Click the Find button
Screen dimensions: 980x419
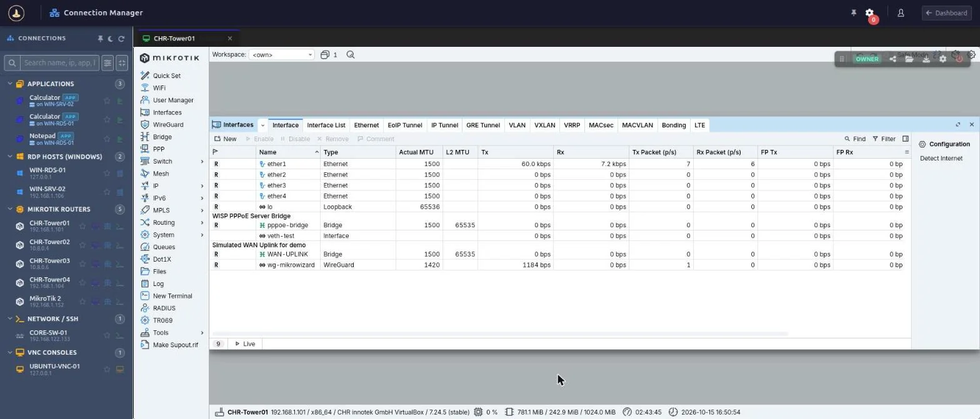point(855,139)
